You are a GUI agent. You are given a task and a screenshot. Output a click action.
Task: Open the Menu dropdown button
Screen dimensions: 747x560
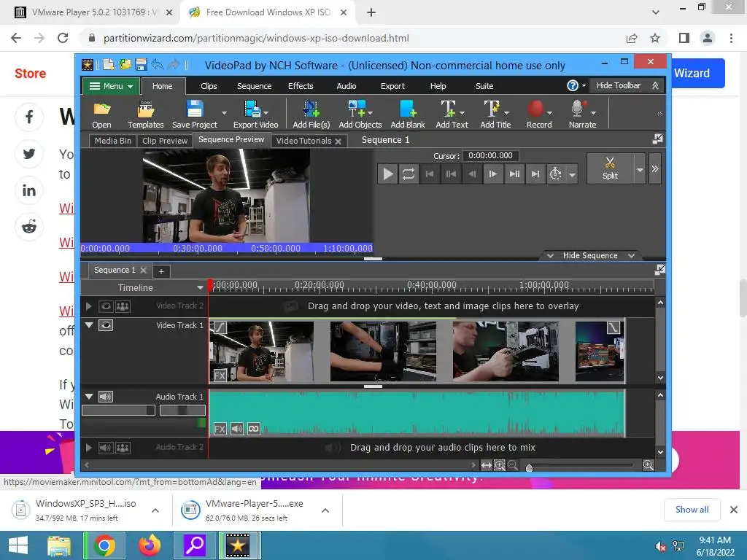[x=112, y=86]
